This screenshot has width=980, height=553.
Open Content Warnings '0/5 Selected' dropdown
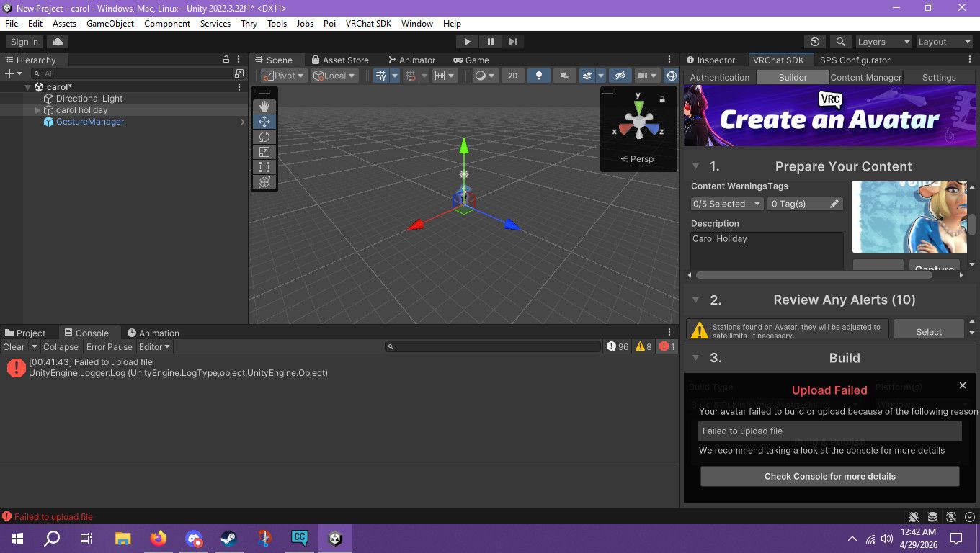[727, 204]
